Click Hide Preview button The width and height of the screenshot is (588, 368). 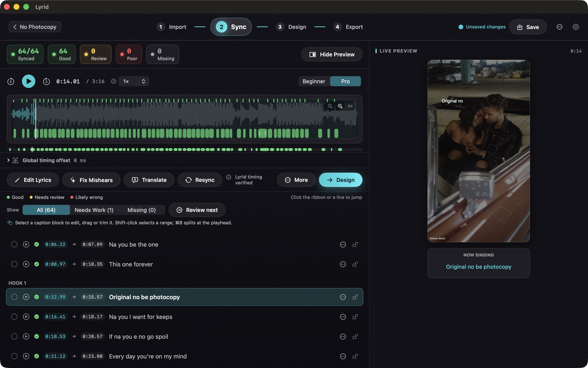pyautogui.click(x=332, y=54)
